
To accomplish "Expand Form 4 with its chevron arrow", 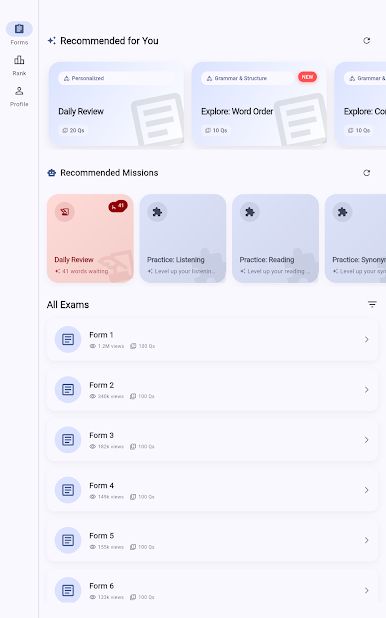I will click(x=367, y=490).
